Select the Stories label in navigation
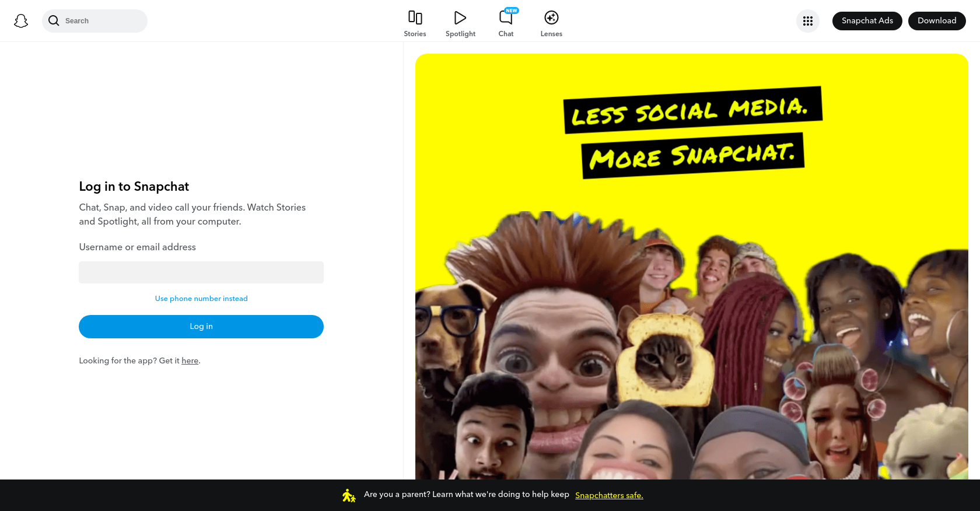 (415, 34)
